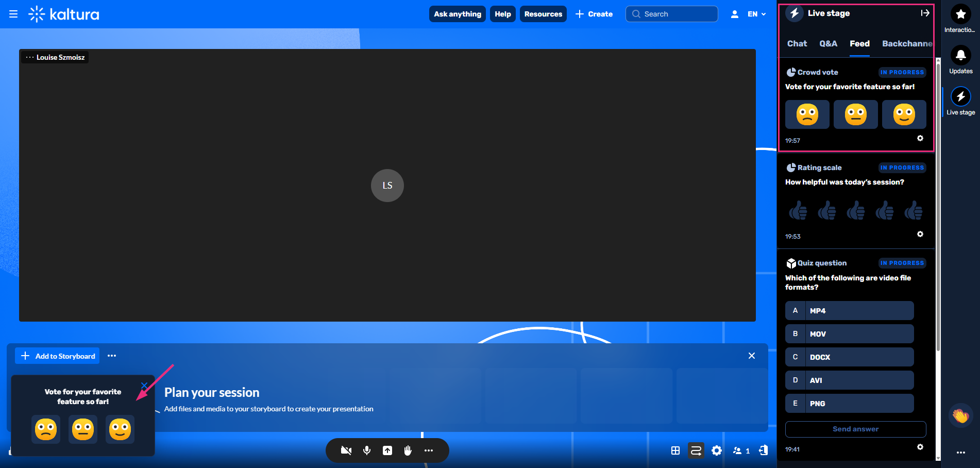Close the Crowd vote popup
This screenshot has height=468, width=980.
pyautogui.click(x=144, y=386)
